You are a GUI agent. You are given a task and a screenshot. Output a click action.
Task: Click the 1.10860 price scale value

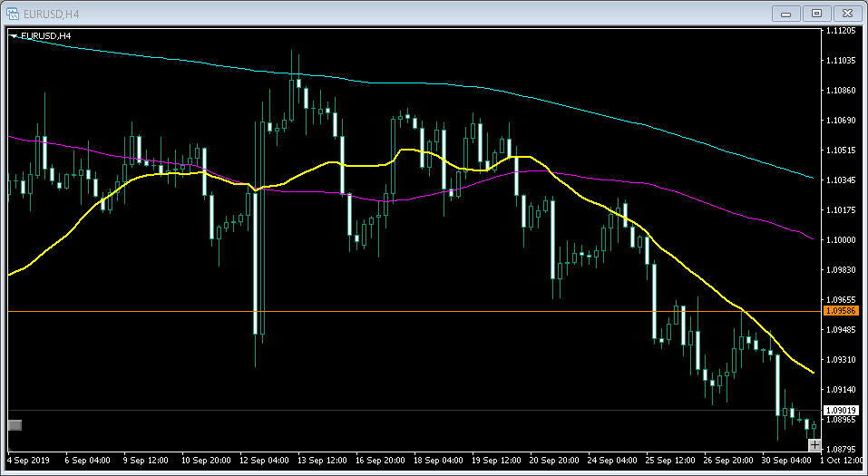click(841, 91)
